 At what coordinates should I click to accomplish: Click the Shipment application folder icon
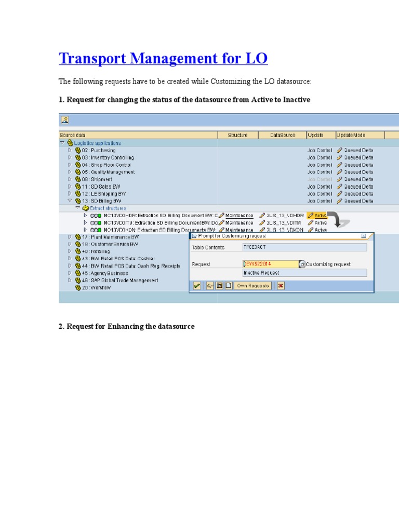coord(78,179)
